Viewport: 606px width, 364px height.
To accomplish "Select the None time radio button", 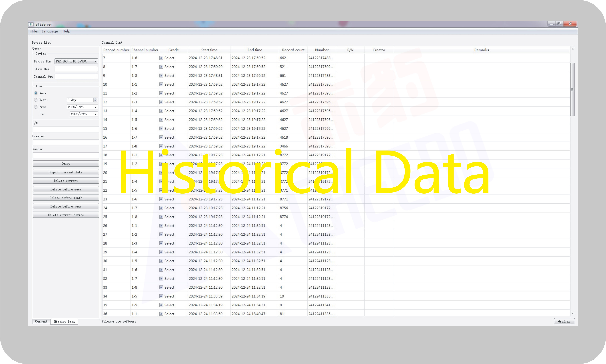I will [x=36, y=93].
